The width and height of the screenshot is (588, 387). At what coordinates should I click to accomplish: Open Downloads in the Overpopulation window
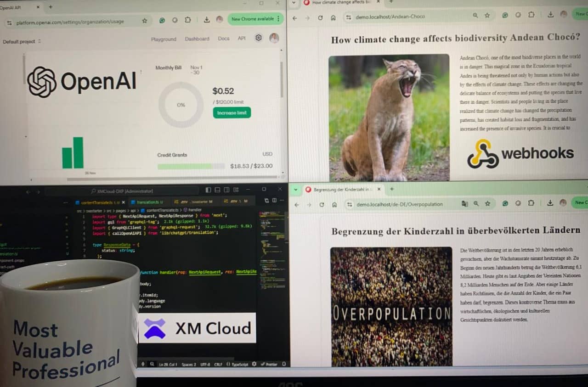pos(550,202)
